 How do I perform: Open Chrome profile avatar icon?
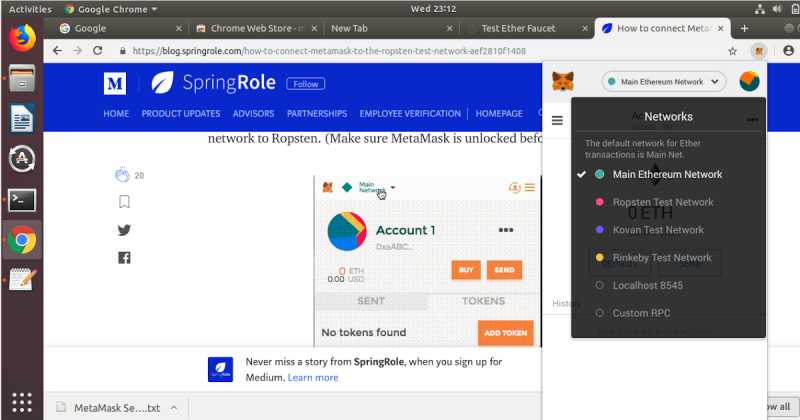pyautogui.click(x=788, y=51)
